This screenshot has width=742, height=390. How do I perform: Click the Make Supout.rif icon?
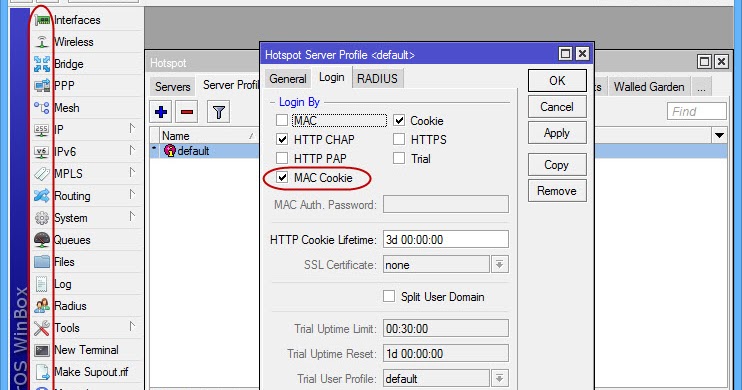click(42, 372)
